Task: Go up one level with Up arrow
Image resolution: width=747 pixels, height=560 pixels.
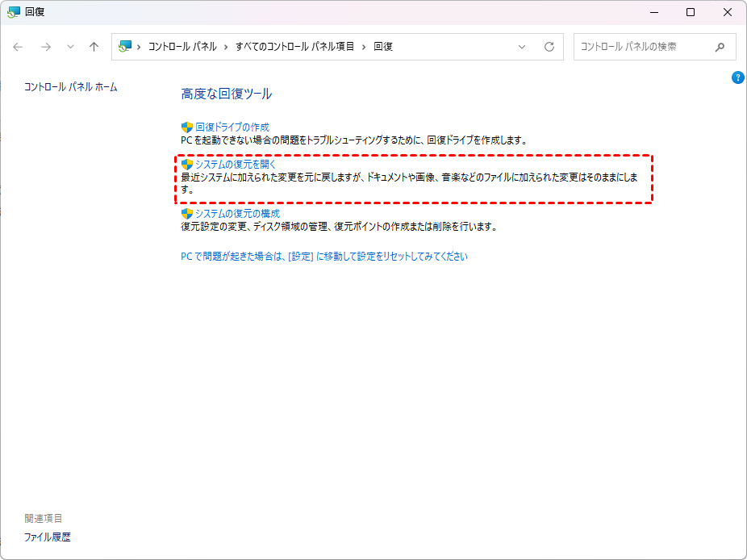Action: point(94,47)
